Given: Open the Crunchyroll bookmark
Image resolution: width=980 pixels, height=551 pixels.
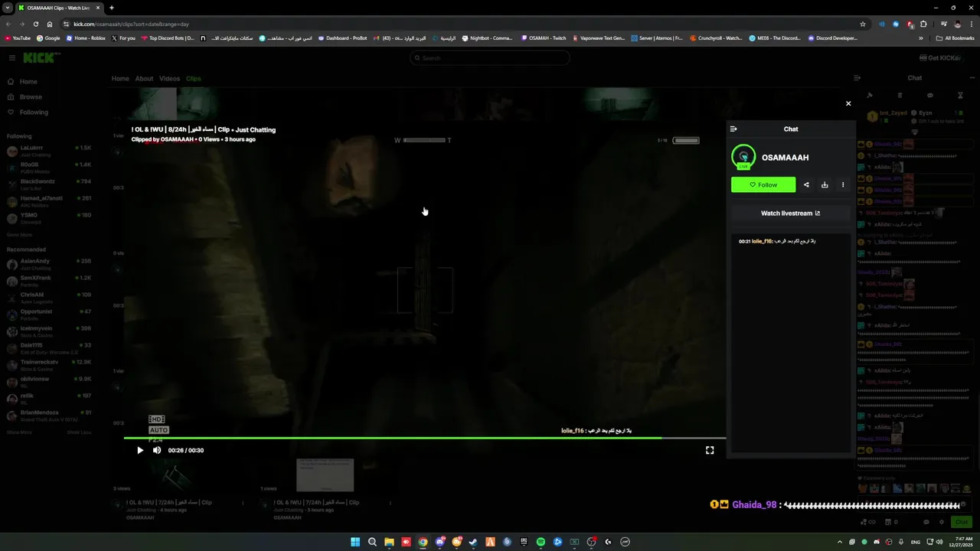Looking at the screenshot, I should (x=716, y=37).
